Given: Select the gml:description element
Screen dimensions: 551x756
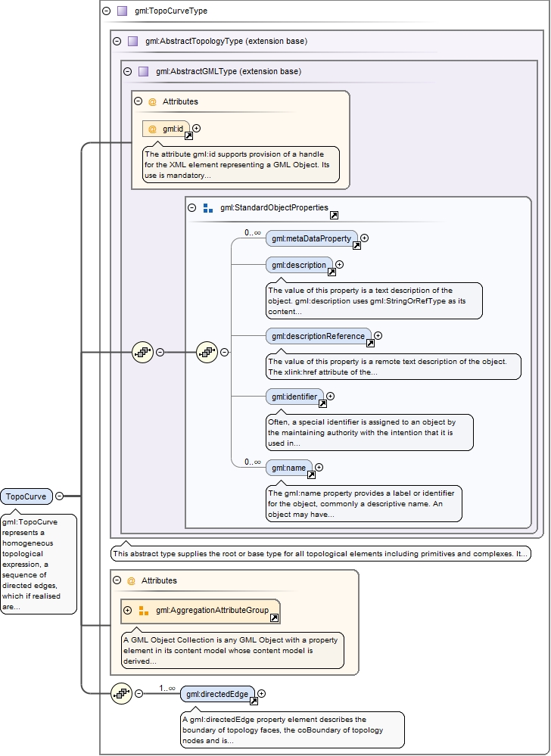Looking at the screenshot, I should click(x=299, y=265).
